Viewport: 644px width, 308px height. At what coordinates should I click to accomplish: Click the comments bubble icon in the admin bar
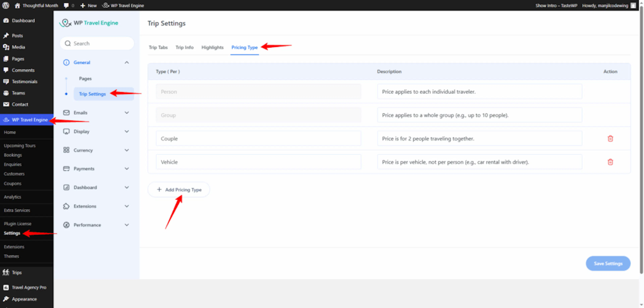[x=66, y=5]
